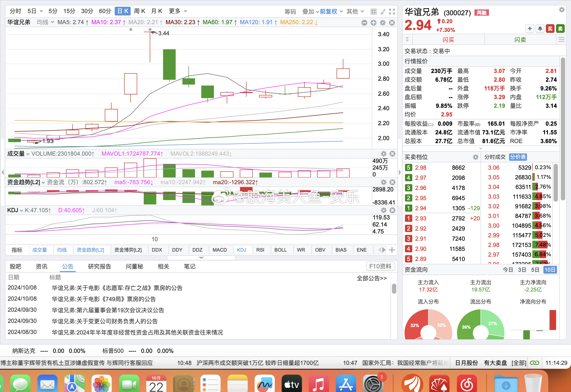Open 《749局》票房 announcement
571x392 pixels.
(104, 299)
